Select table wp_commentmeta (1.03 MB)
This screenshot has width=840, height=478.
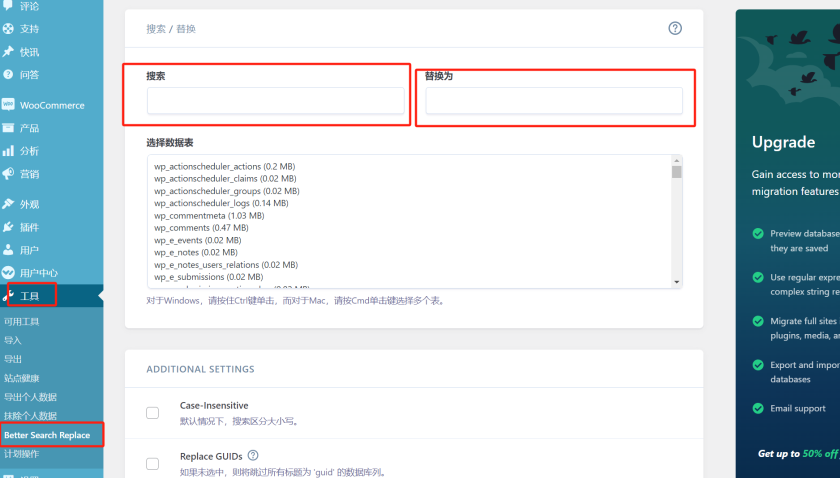pos(209,216)
